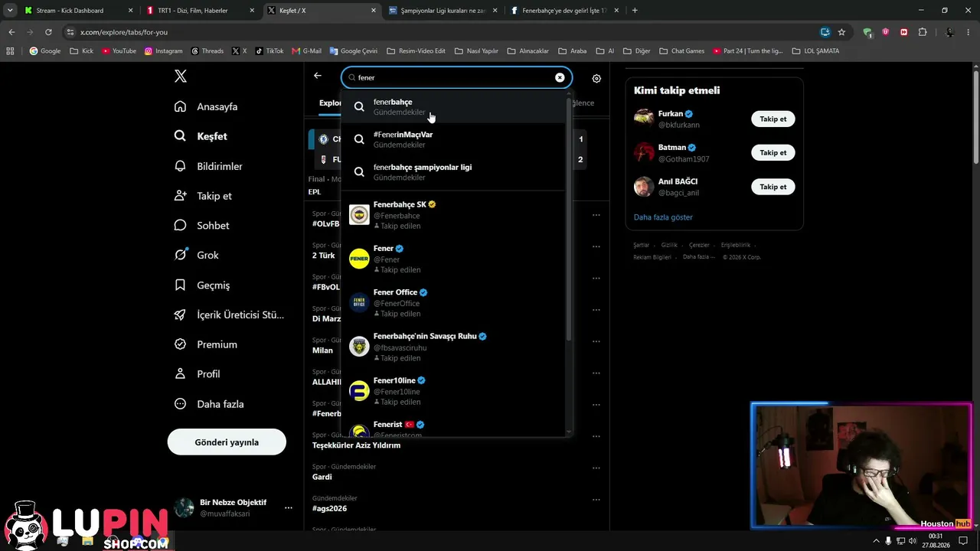This screenshot has width=980, height=551.
Task: Open Çerezler footer link
Action: click(x=699, y=245)
